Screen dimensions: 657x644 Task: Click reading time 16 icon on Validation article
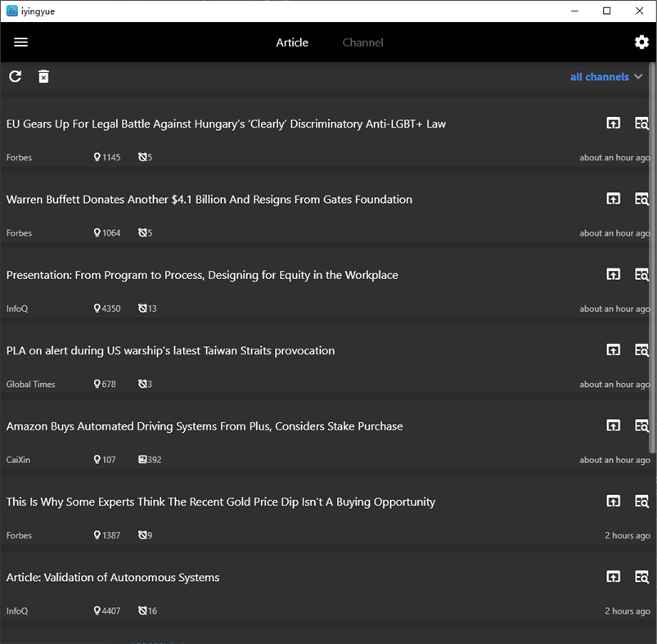142,611
